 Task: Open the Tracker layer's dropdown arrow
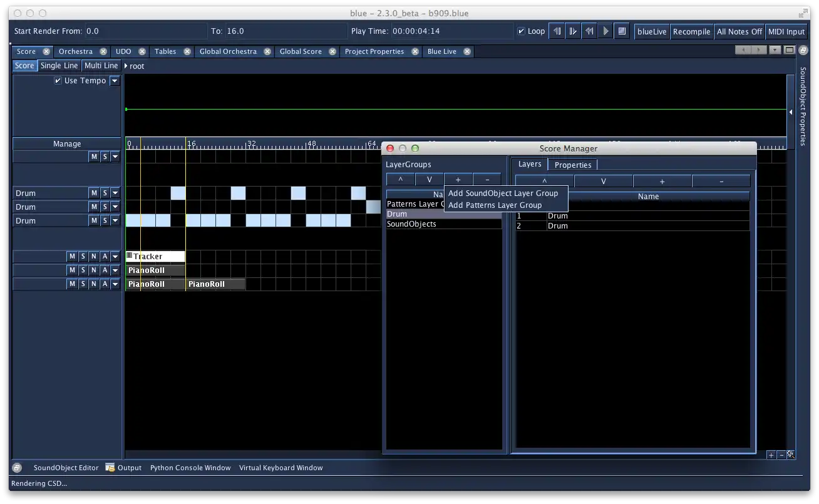point(115,257)
